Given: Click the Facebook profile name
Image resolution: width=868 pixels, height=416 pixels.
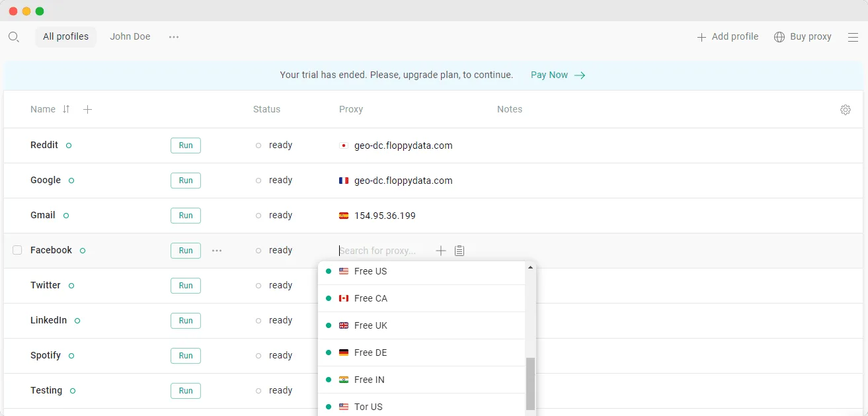Looking at the screenshot, I should 52,250.
